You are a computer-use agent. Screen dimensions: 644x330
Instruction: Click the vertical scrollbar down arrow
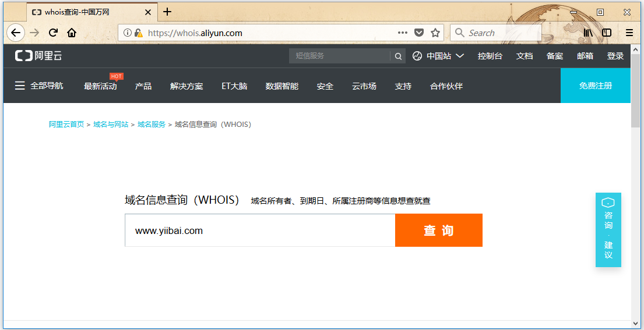pyautogui.click(x=636, y=323)
